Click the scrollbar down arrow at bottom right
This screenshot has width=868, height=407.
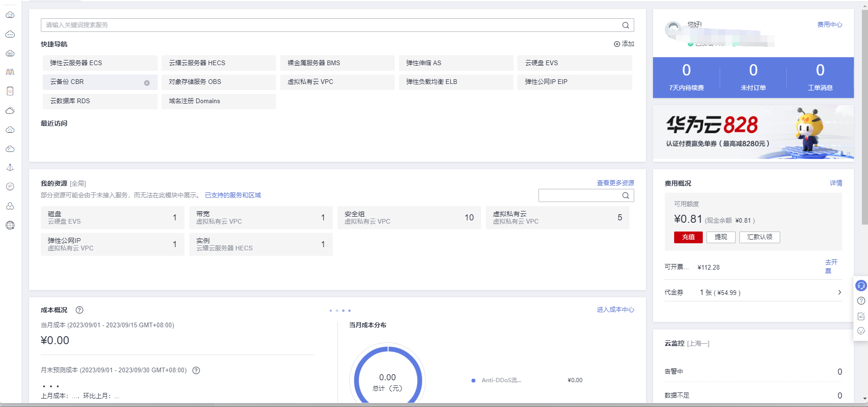pyautogui.click(x=865, y=399)
